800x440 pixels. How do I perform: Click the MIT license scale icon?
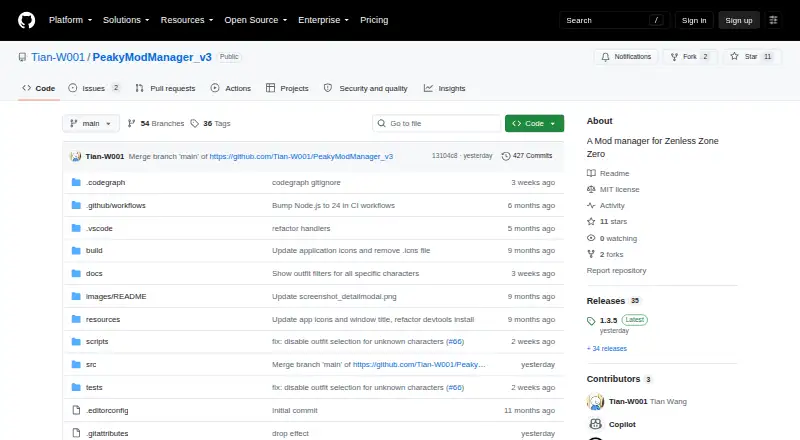click(x=591, y=189)
